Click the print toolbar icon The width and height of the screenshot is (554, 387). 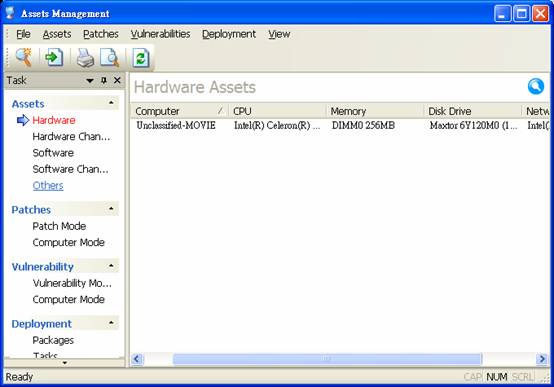(86, 58)
